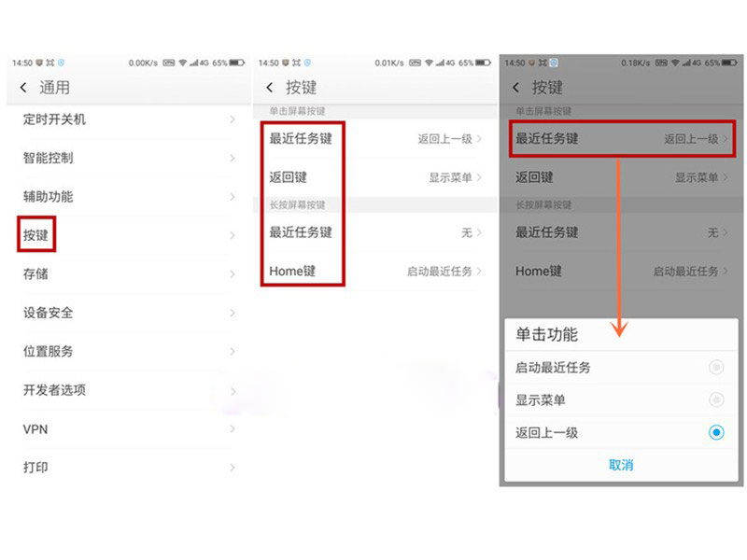
Task: Tap chevron beside 打印
Action: (x=233, y=468)
